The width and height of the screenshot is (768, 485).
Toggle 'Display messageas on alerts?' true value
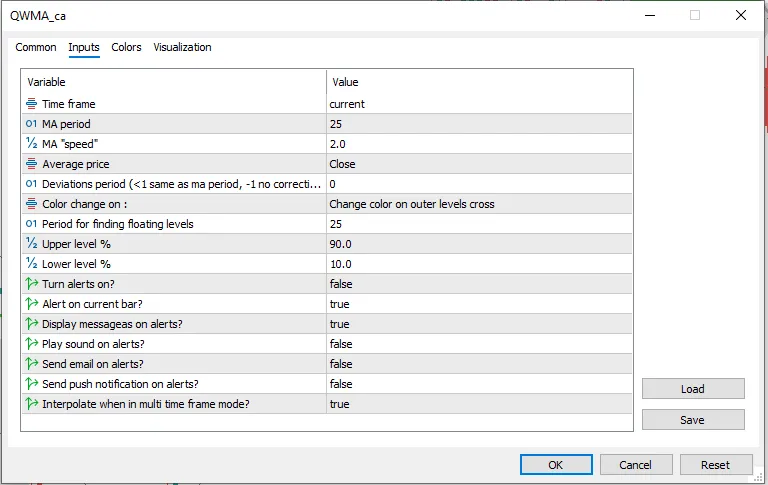pos(479,324)
